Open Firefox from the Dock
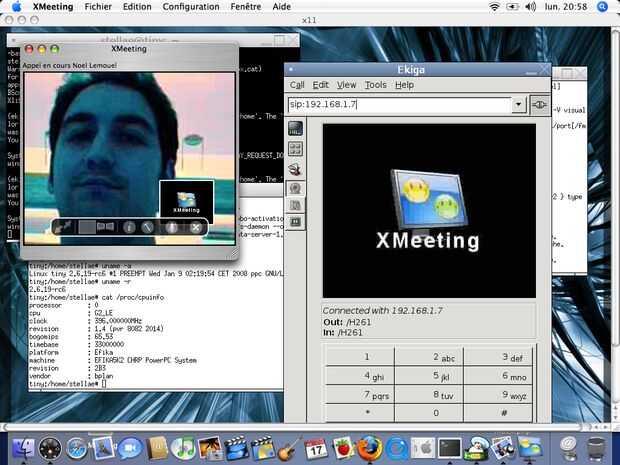Image resolution: width=620 pixels, height=465 pixels. tap(369, 448)
